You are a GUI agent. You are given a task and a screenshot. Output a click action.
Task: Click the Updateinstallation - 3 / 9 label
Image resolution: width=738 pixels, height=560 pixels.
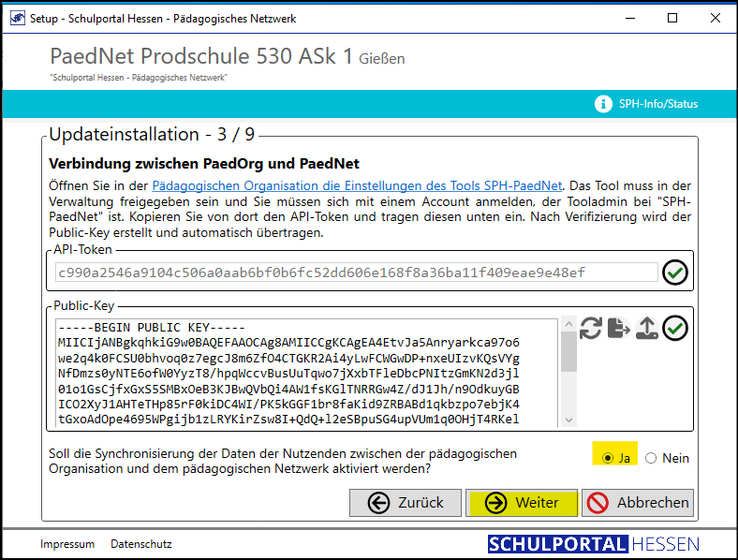[152, 135]
